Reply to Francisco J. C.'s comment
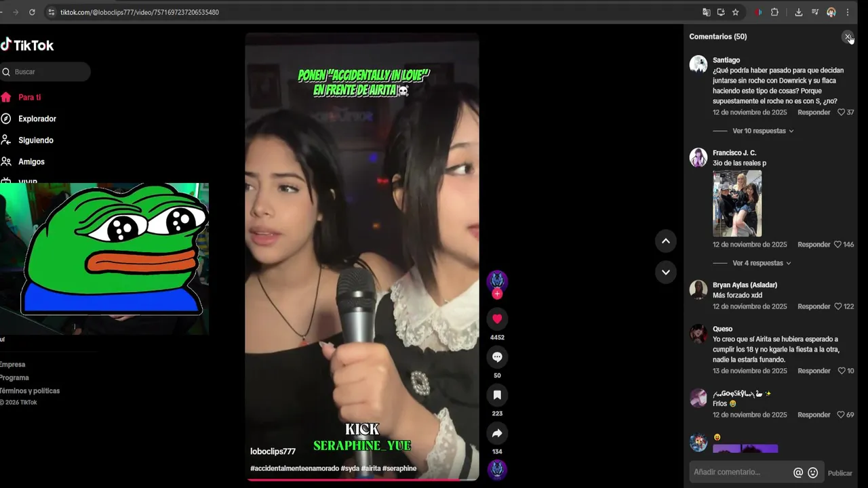Image resolution: width=868 pixels, height=488 pixels. click(814, 245)
